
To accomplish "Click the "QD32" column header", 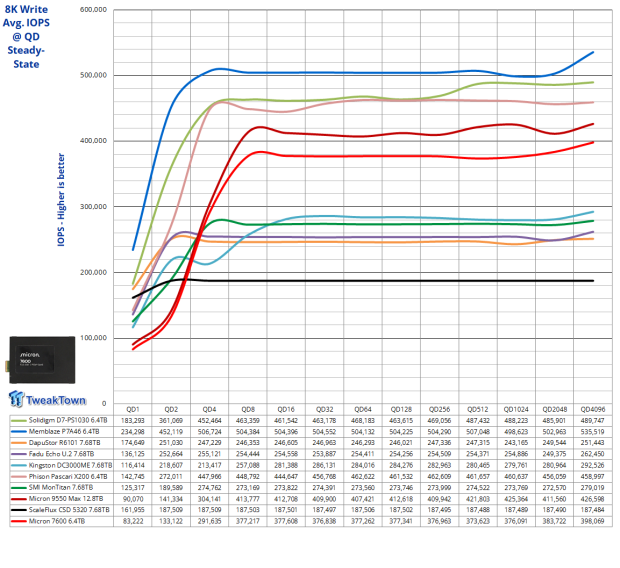I will click(x=324, y=409).
